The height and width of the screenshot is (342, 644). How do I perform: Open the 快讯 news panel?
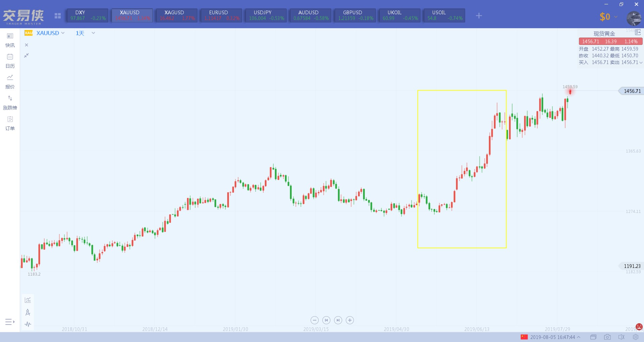point(10,40)
